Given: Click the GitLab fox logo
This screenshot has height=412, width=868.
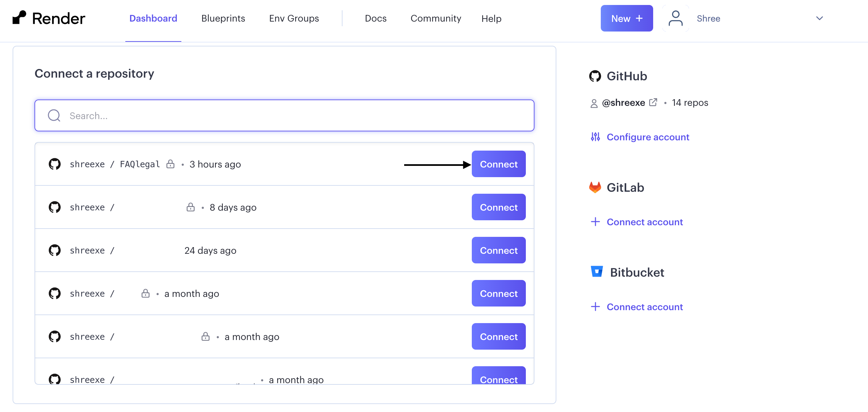Looking at the screenshot, I should point(595,187).
